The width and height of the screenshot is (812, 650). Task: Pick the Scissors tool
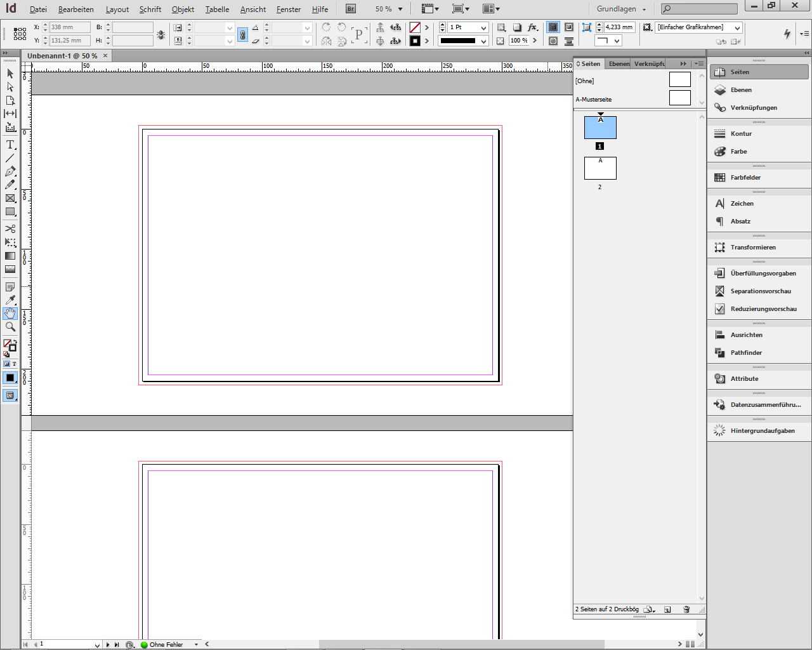pyautogui.click(x=10, y=229)
